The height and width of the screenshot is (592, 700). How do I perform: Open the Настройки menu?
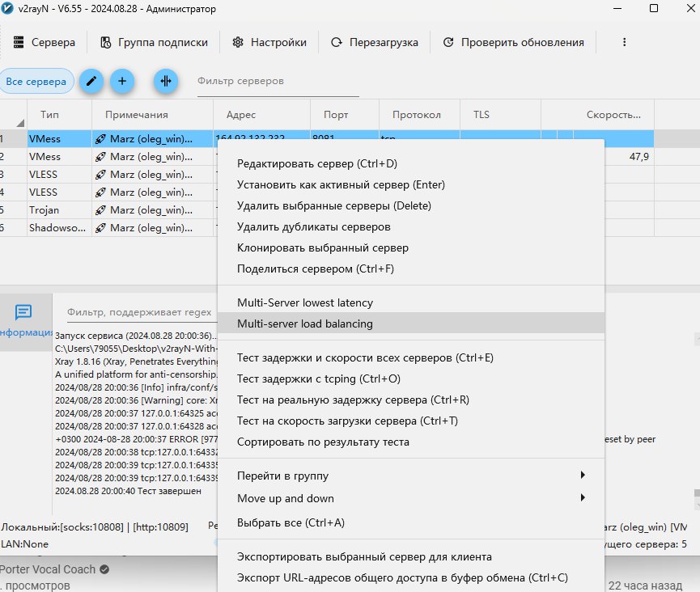click(269, 42)
